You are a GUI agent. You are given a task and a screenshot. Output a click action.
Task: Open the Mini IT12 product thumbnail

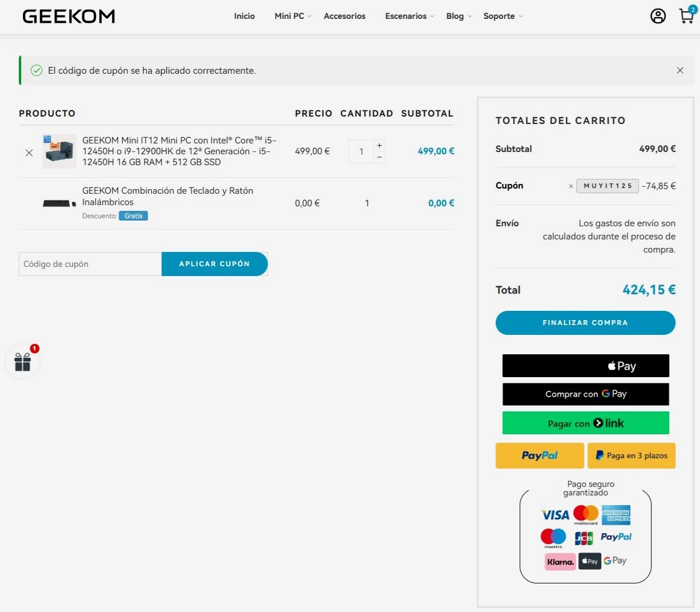pos(59,151)
